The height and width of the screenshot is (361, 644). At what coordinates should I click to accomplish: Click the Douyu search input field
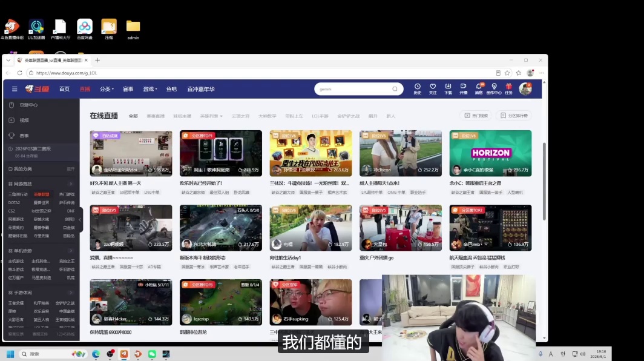[353, 89]
